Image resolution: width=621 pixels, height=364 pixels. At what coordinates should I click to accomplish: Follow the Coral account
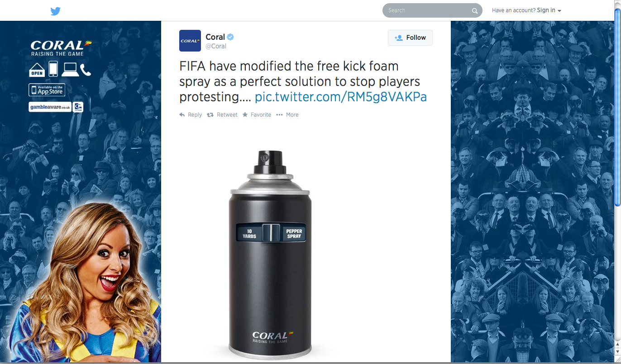410,38
